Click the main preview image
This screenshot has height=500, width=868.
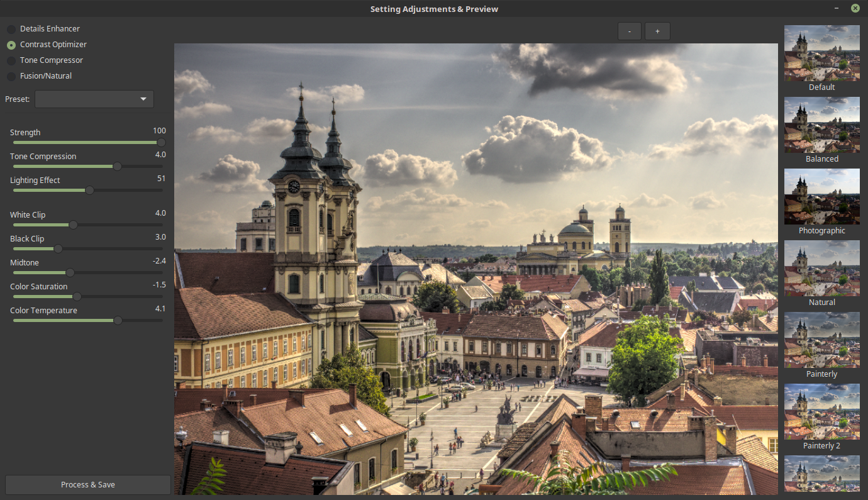[476, 269]
